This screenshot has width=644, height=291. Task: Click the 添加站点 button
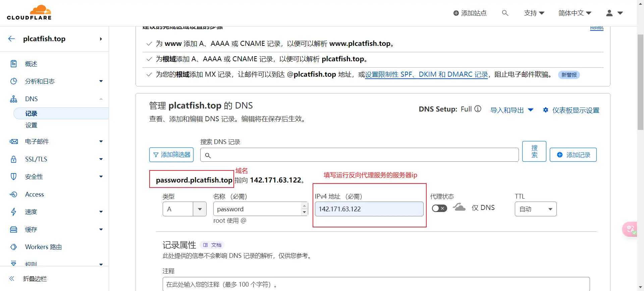tap(470, 13)
